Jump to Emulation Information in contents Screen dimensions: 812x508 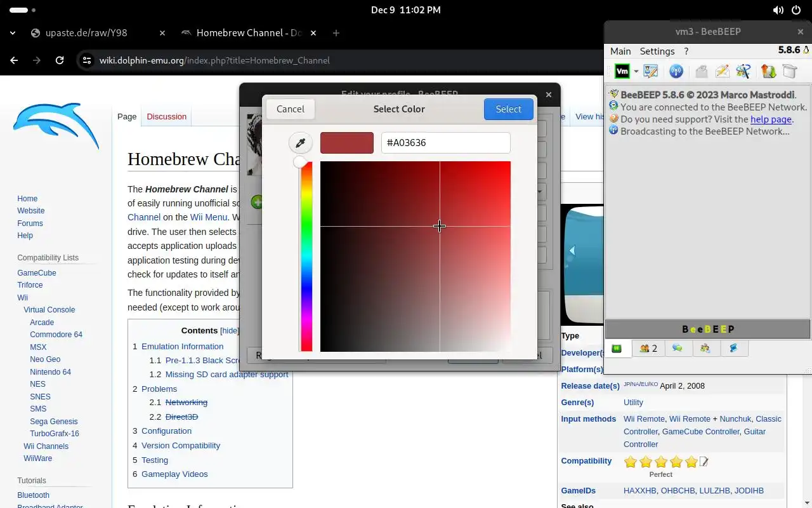pyautogui.click(x=182, y=346)
